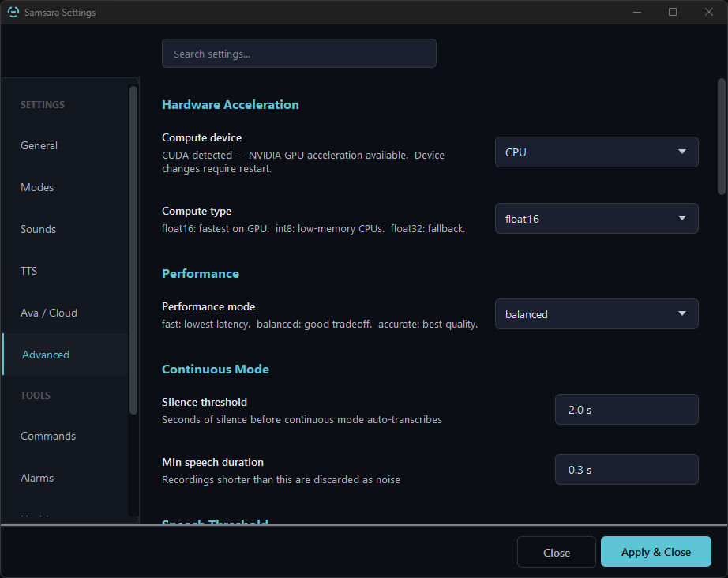The image size is (728, 578).
Task: Open the Performance mode balanced dropdown
Action: click(597, 314)
